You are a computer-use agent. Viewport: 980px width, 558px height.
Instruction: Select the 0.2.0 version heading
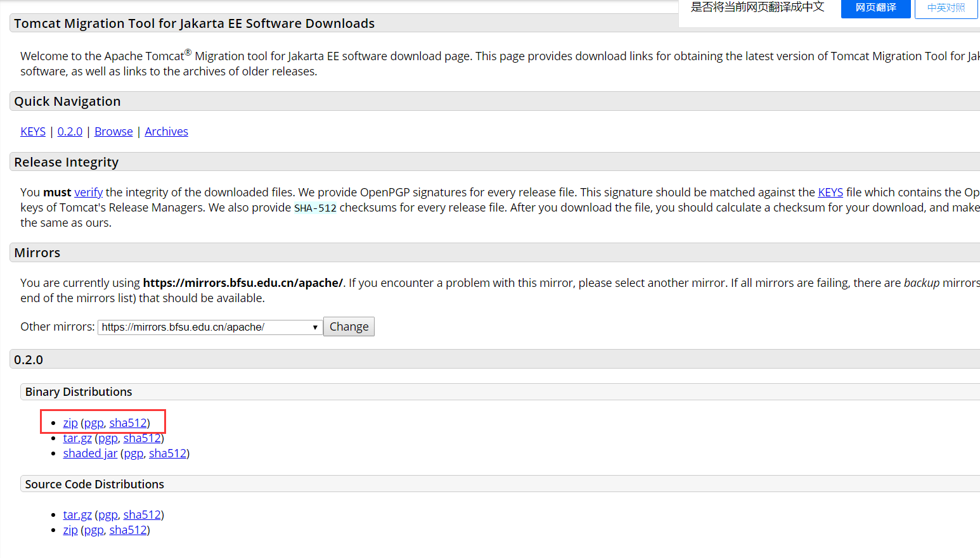pos(29,360)
